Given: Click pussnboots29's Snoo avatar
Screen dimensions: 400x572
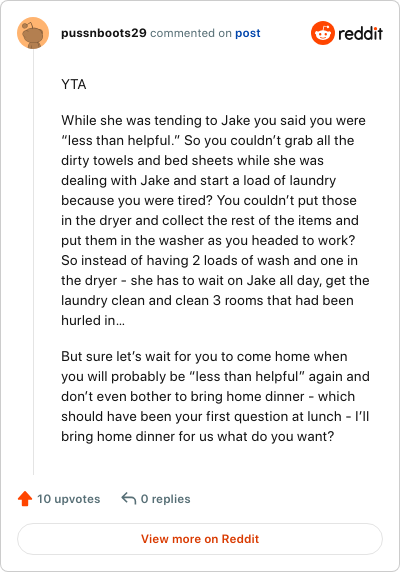Looking at the screenshot, I should point(33,33).
